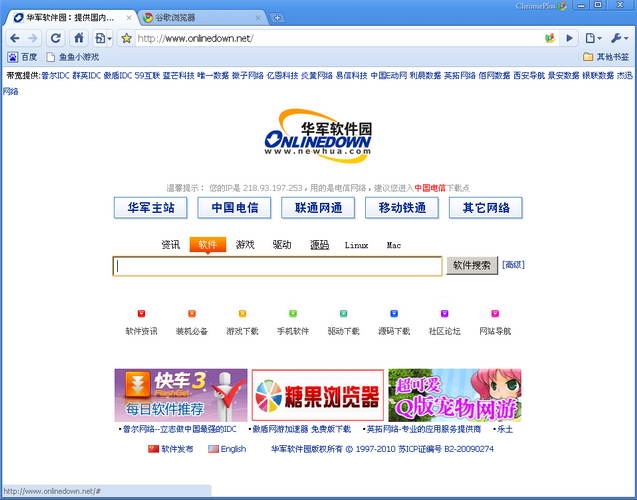Open the Q版宠物网游 banner
The image size is (637, 500).
point(455,395)
